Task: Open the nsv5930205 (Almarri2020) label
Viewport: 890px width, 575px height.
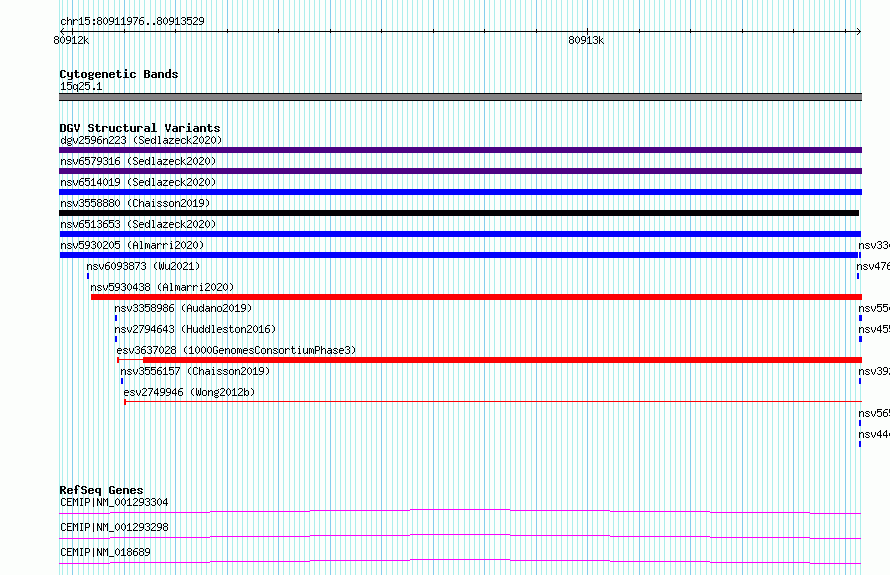Action: (132, 245)
